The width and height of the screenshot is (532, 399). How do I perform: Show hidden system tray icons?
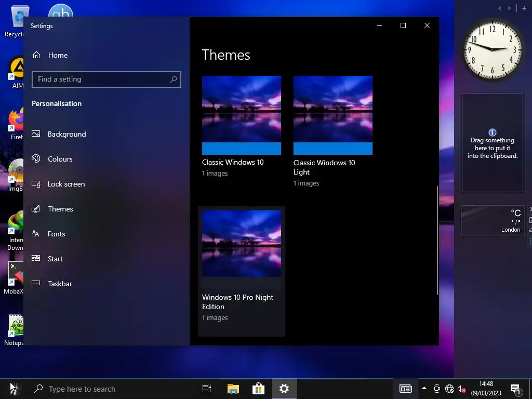click(424, 389)
